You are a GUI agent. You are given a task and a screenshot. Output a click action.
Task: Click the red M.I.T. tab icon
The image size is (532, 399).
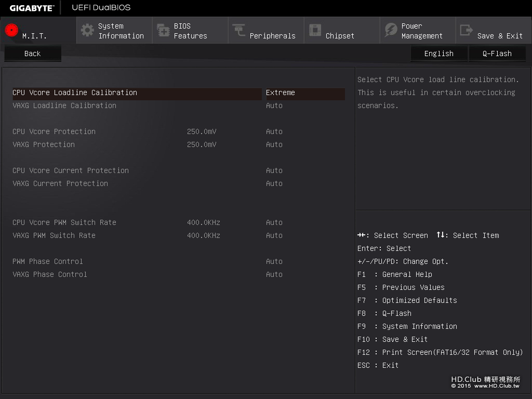(x=12, y=30)
